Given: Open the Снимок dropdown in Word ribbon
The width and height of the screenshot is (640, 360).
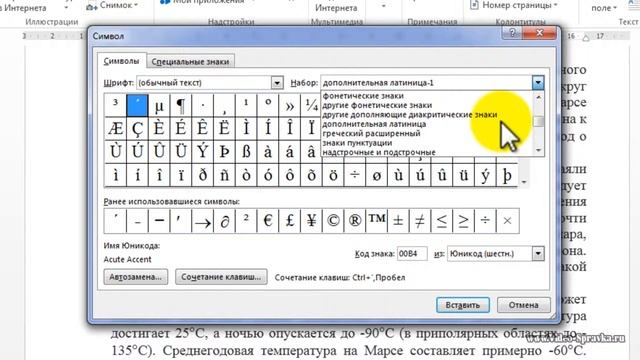Looking at the screenshot, I should [x=112, y=6].
